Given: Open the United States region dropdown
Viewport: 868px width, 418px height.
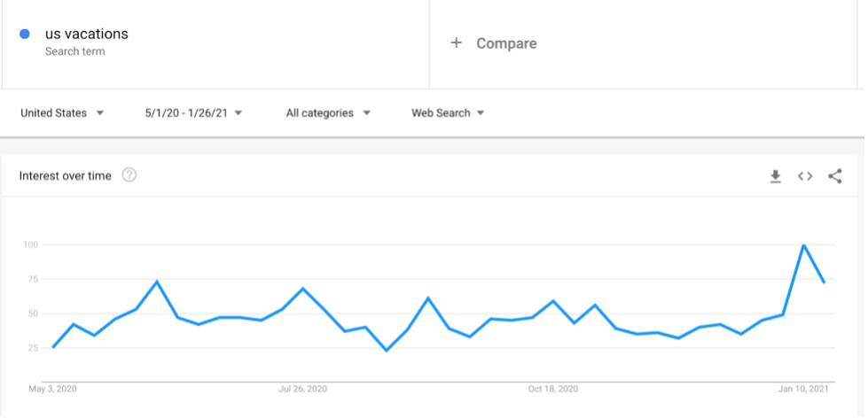Looking at the screenshot, I should (x=62, y=112).
